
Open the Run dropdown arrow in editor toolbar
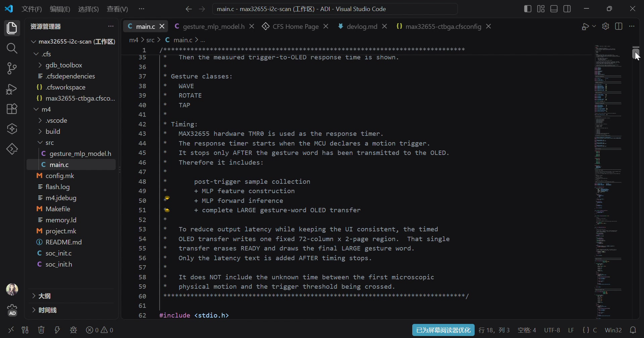pos(594,26)
